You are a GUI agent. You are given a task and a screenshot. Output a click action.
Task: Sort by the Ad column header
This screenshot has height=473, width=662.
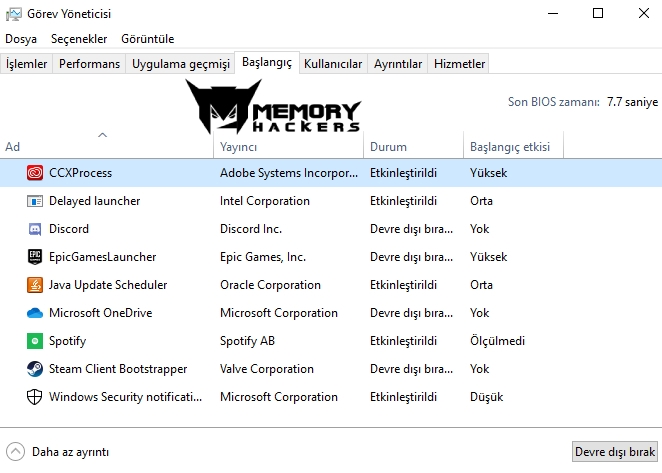107,147
